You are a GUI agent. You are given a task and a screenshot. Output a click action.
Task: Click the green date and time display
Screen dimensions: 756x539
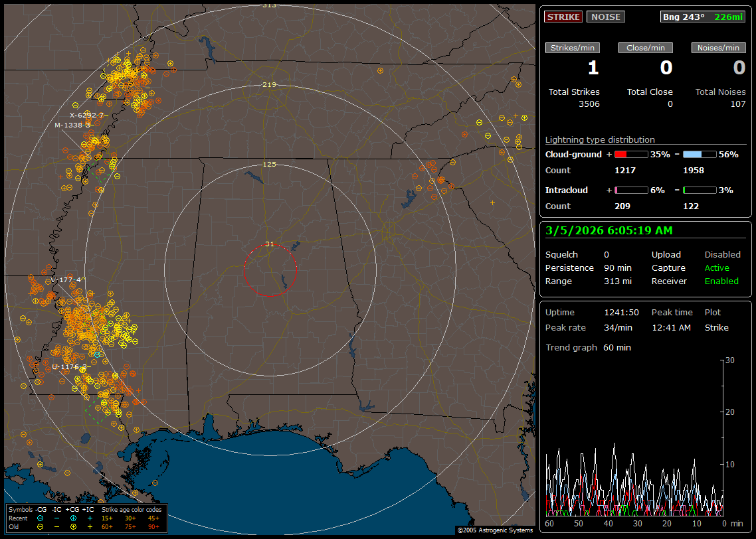tap(609, 230)
